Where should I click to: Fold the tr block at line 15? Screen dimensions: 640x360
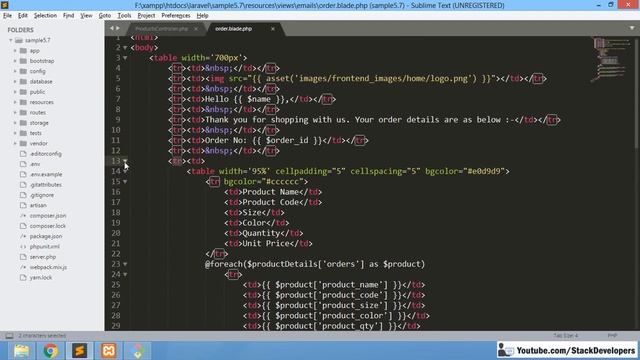pyautogui.click(x=125, y=182)
